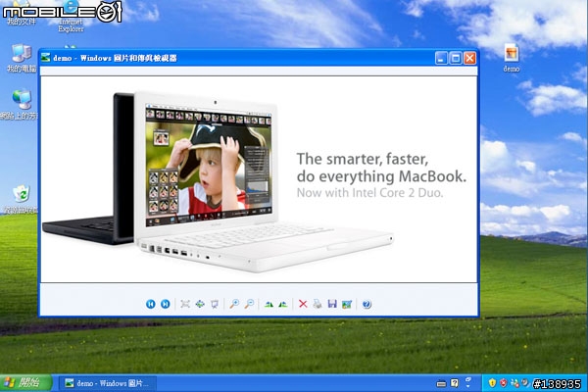Screen dimensions: 588x392
Task: Minimize the picture viewer window
Action: tap(441, 58)
